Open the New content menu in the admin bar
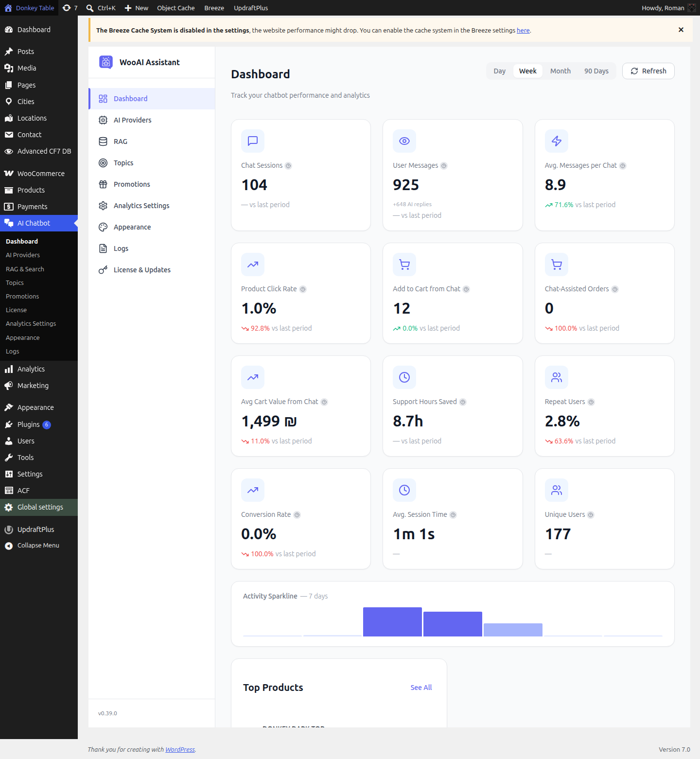 [x=137, y=8]
